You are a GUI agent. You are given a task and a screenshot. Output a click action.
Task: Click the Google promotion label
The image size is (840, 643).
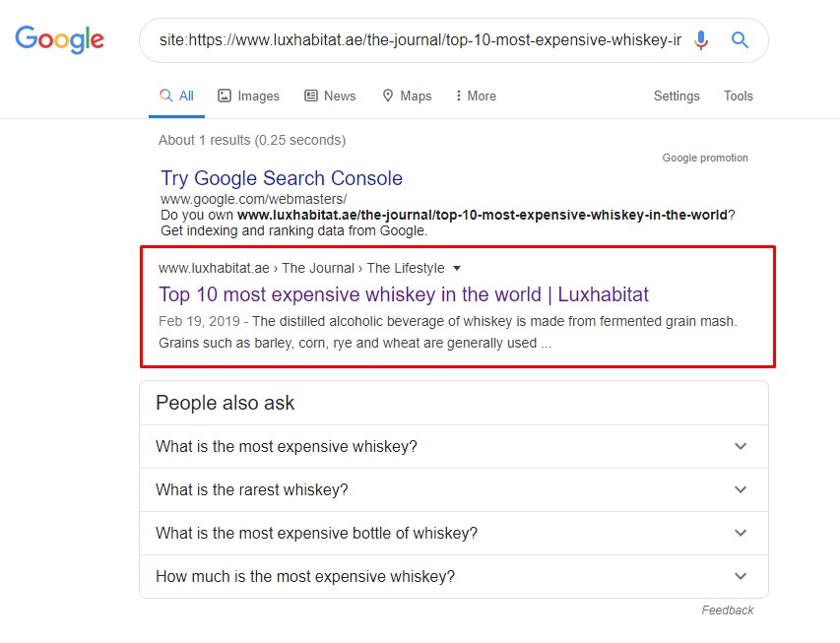click(705, 159)
